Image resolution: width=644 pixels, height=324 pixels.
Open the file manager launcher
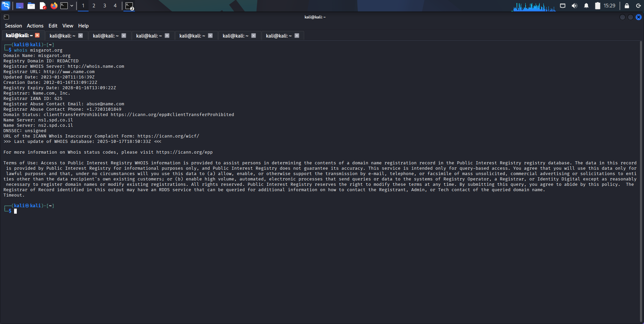click(31, 6)
